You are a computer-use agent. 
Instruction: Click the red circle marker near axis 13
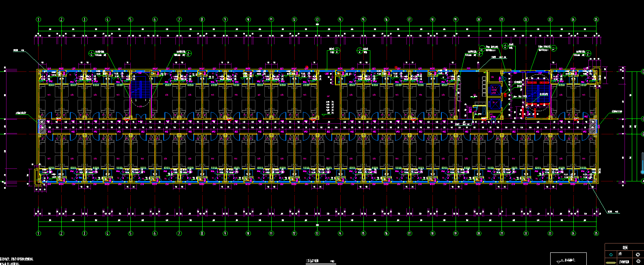307,67
